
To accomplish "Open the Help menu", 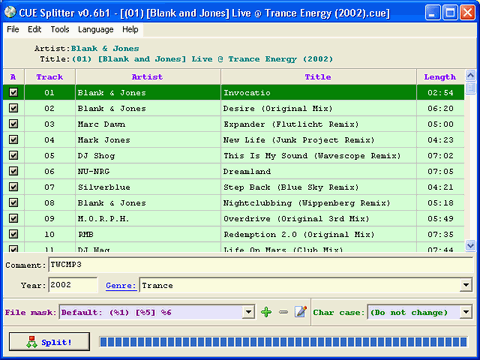I will coord(130,29).
